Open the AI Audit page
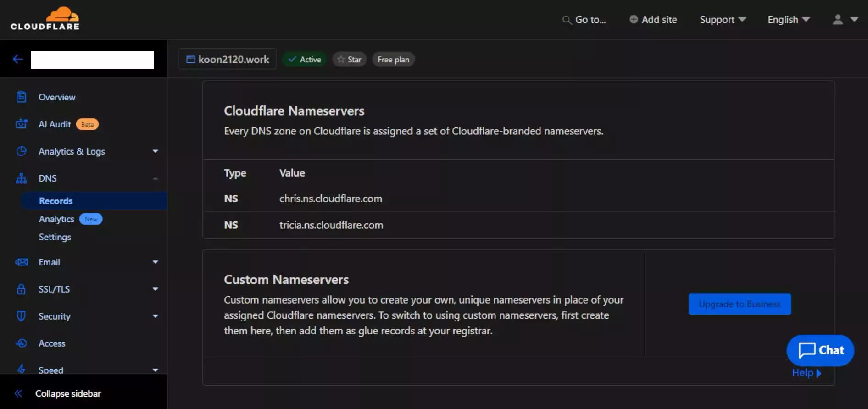The image size is (868, 409). tap(55, 124)
